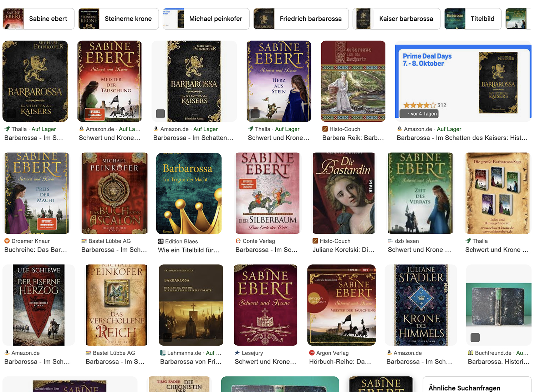This screenshot has height=392, width=535.
Task: Open the Prime Deal Days Barbarossa product card
Action: point(463,81)
